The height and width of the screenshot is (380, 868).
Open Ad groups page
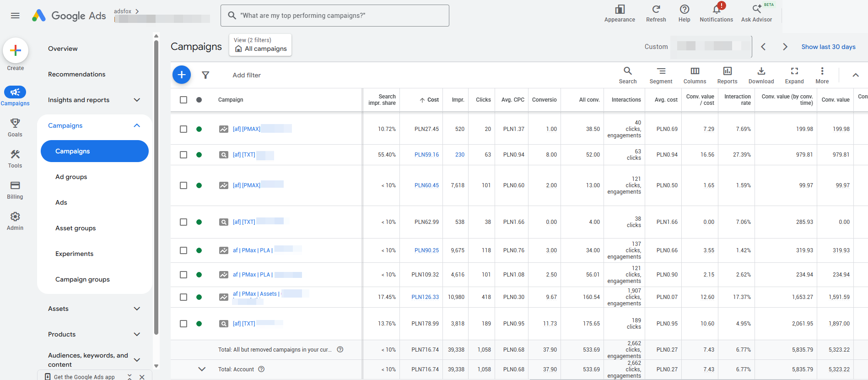(x=71, y=177)
